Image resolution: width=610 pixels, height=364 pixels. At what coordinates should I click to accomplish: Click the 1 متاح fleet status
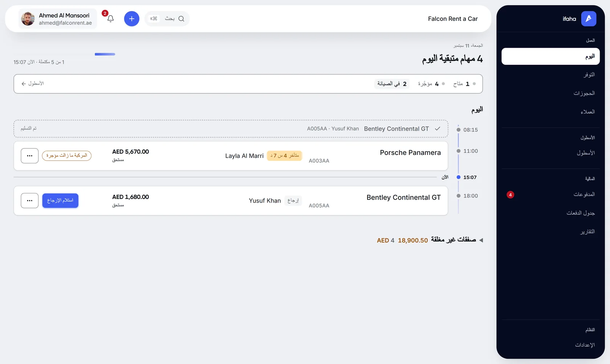coord(464,84)
